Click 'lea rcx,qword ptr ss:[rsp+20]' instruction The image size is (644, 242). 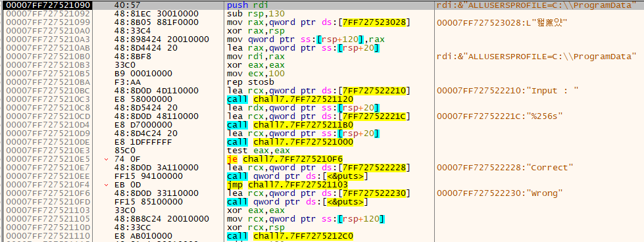(x=303, y=134)
